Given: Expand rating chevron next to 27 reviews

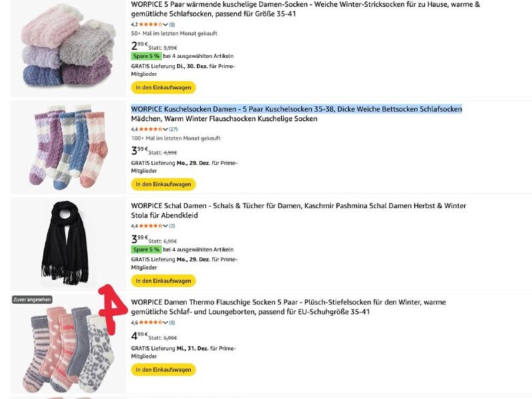Looking at the screenshot, I should click(166, 129).
